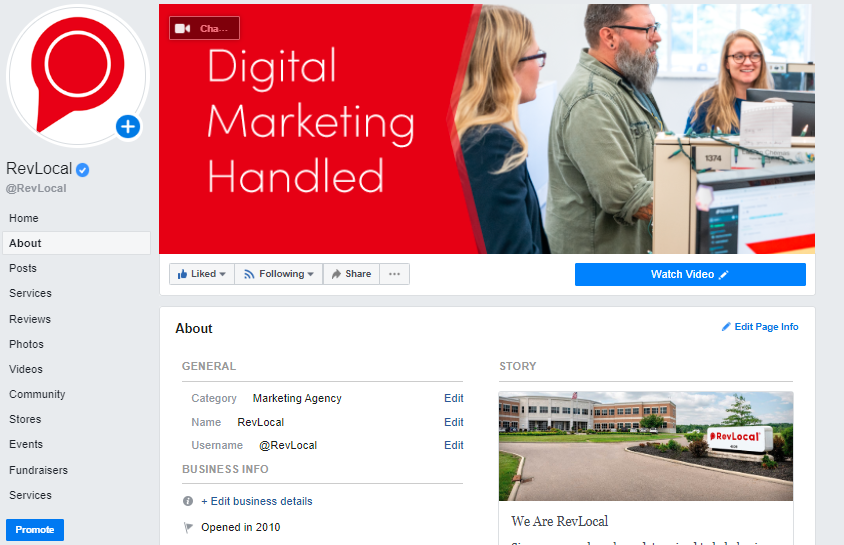The width and height of the screenshot is (844, 545).
Task: Open Events in the sidebar
Action: (26, 444)
